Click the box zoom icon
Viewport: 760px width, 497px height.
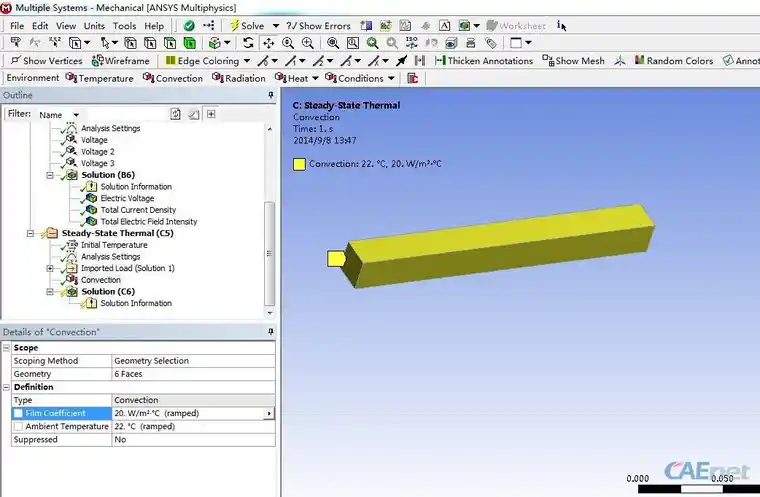(353, 43)
